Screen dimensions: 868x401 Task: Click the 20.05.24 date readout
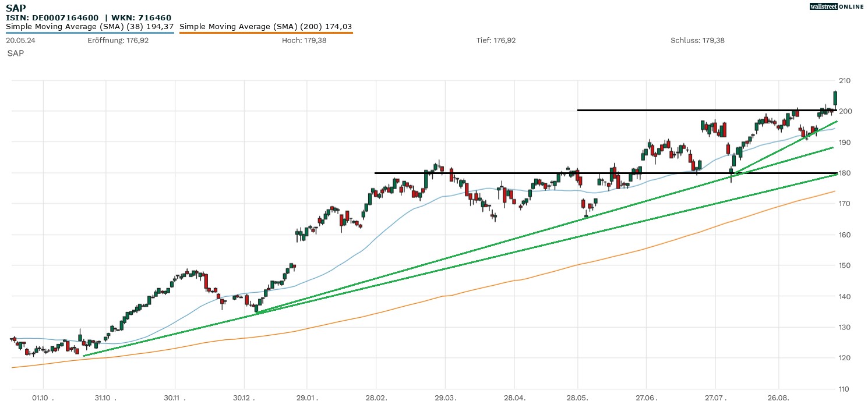pyautogui.click(x=20, y=41)
